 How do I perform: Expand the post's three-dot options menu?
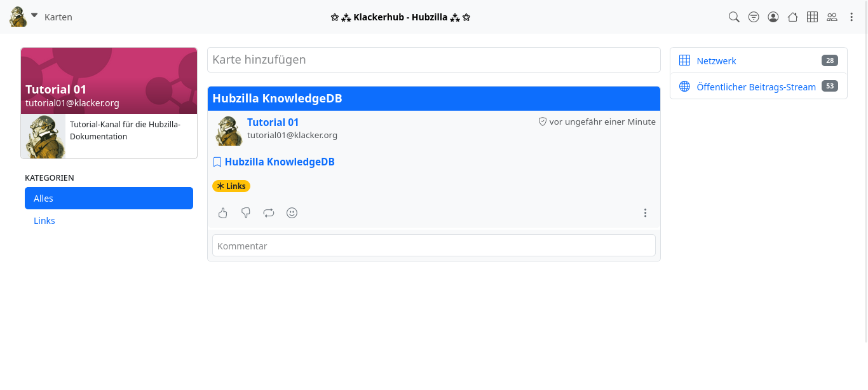645,213
